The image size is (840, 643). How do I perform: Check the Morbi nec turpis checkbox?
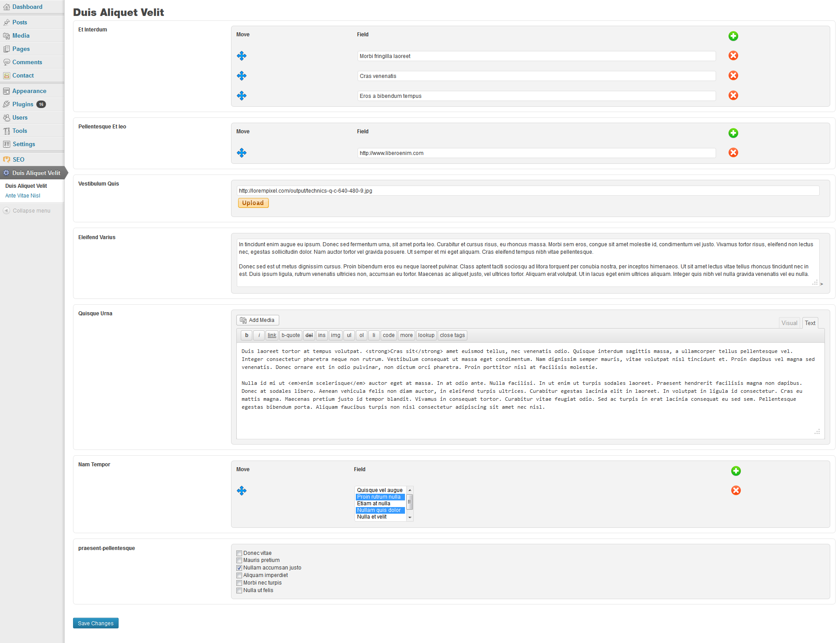click(239, 583)
